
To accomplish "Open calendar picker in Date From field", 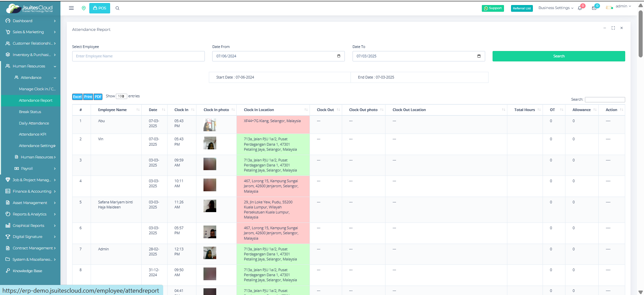I will pyautogui.click(x=339, y=56).
